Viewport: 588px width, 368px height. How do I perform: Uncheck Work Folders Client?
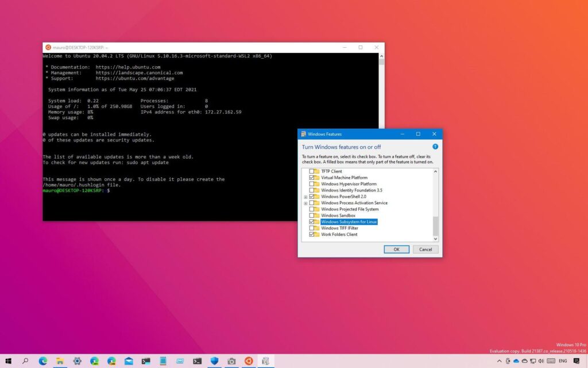(312, 235)
